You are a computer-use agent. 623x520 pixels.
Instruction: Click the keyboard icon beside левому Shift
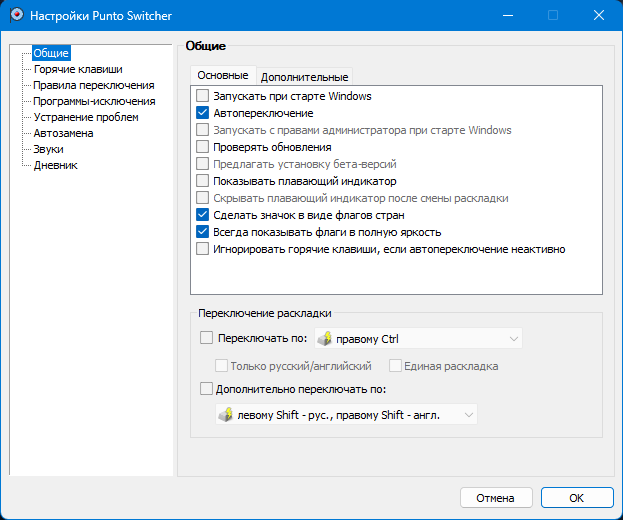(225, 414)
